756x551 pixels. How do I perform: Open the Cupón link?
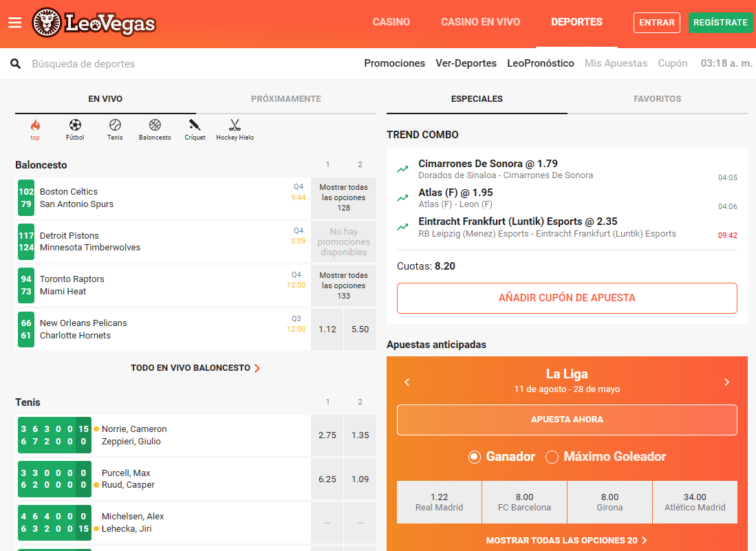pos(673,63)
